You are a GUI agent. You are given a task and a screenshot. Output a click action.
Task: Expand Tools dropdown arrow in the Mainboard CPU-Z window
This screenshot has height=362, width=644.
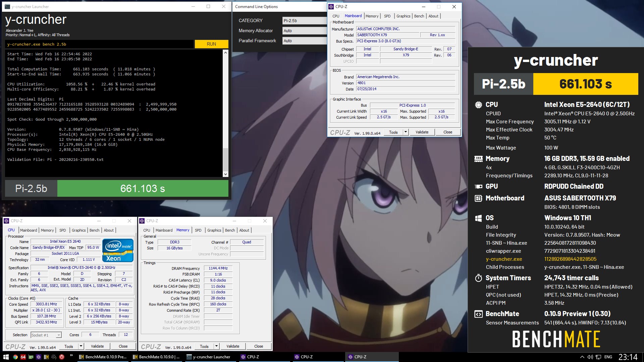point(406,132)
